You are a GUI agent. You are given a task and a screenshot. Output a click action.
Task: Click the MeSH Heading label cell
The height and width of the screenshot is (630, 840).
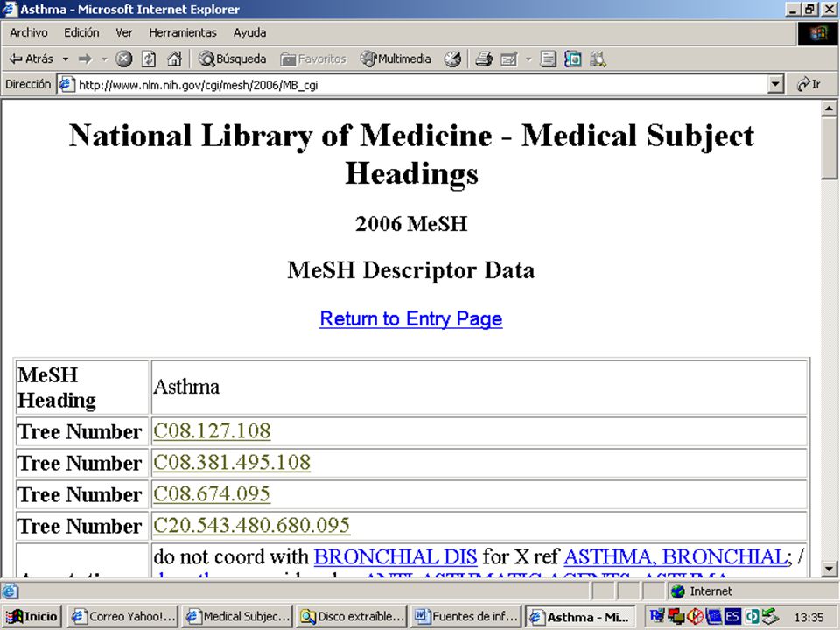(82, 388)
